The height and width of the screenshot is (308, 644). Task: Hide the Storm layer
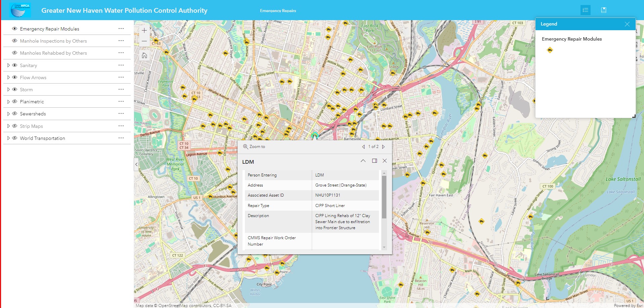[14, 89]
